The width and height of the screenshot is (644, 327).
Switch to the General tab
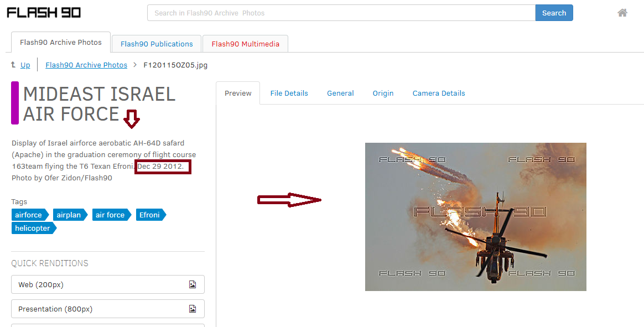click(340, 94)
